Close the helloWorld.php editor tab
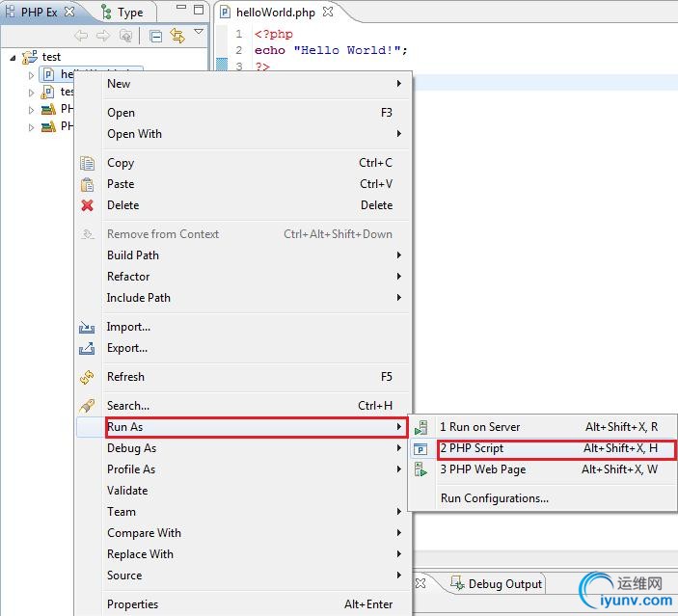This screenshot has height=616, width=678. click(x=328, y=12)
